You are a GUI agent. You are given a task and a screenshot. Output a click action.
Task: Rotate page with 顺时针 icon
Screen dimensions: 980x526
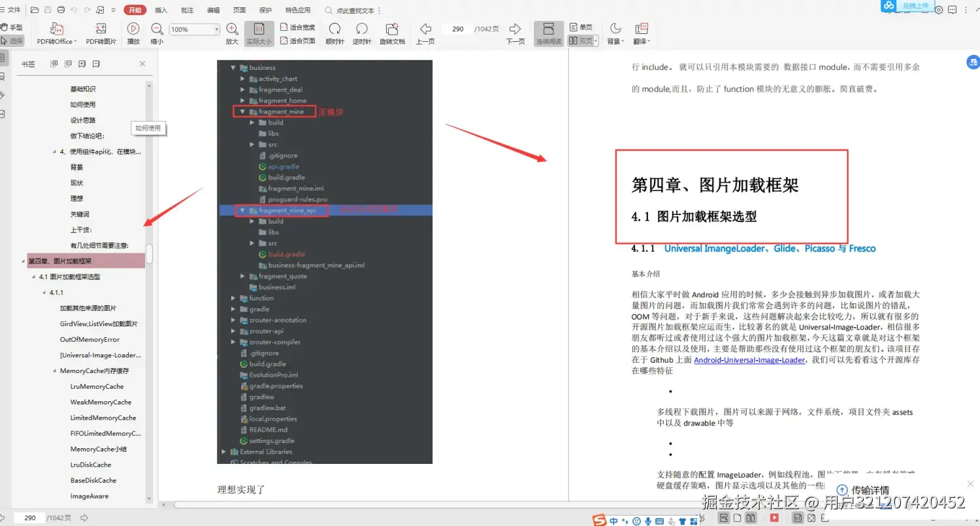point(335,29)
